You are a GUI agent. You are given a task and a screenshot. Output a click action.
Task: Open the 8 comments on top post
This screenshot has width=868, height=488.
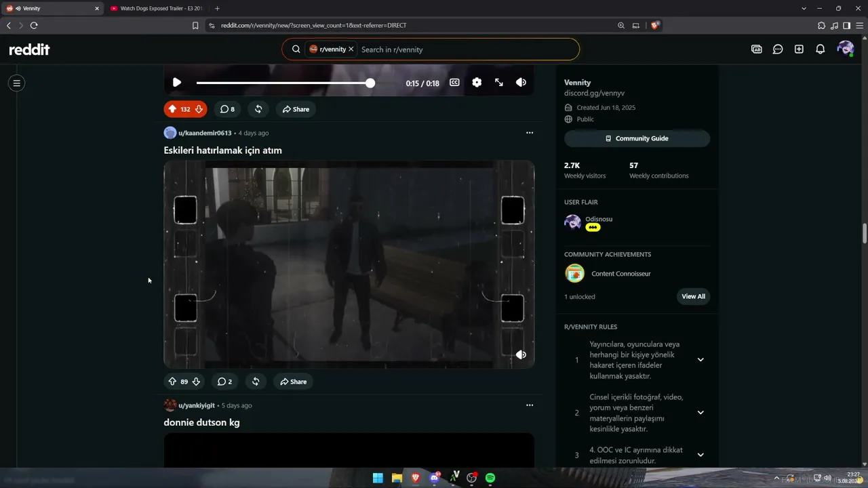[227, 109]
